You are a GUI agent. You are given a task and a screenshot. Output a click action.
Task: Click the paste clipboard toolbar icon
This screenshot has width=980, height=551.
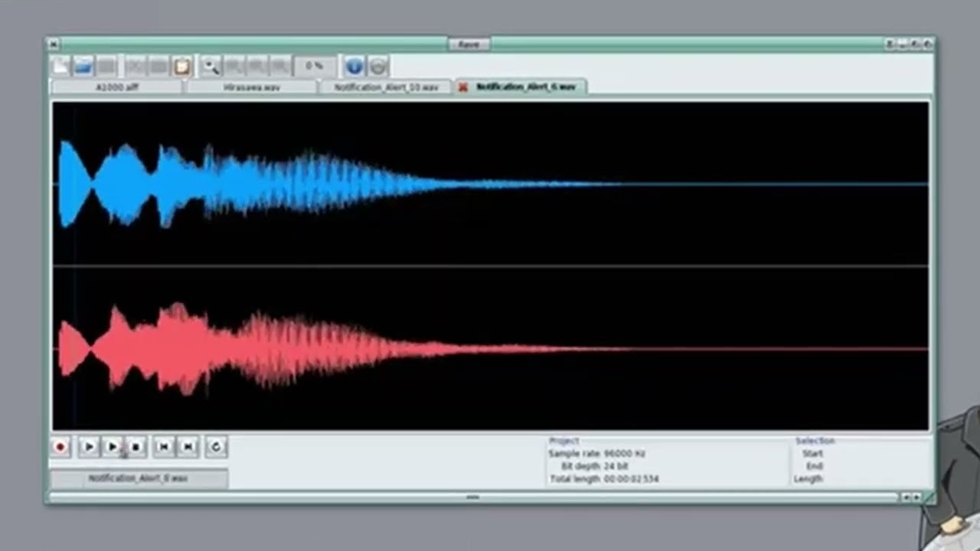[x=181, y=67]
